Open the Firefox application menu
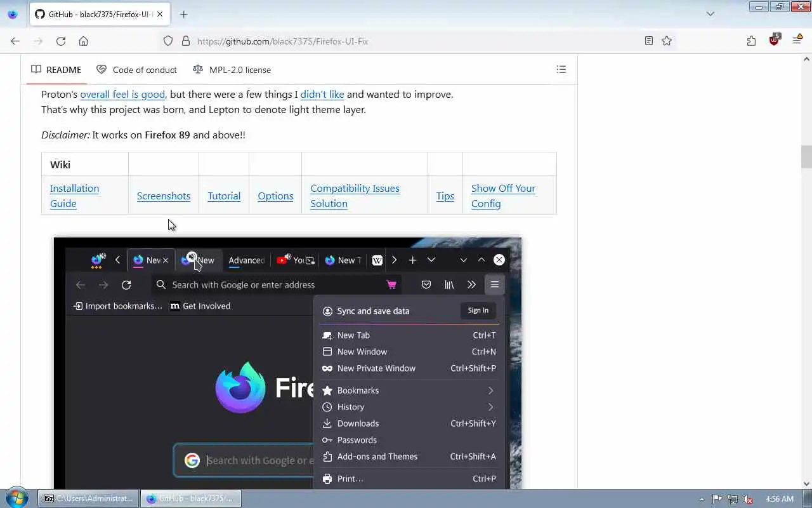812x508 pixels. coord(797,41)
